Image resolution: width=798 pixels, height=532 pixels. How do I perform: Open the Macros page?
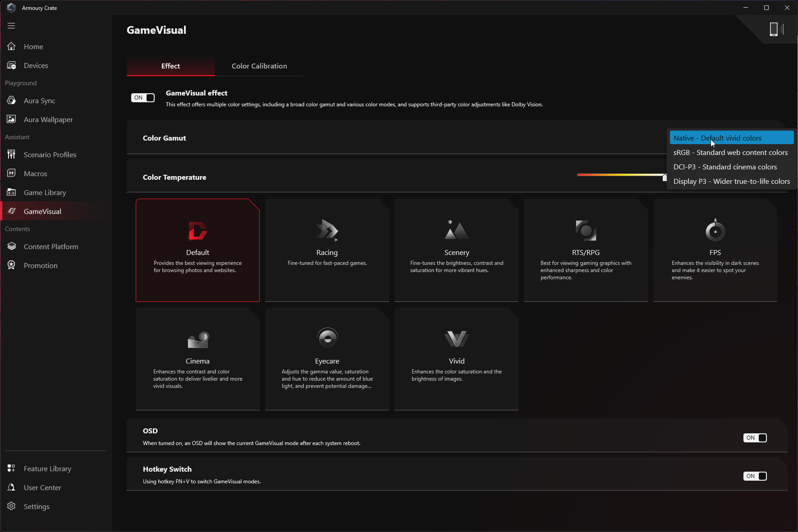(56, 173)
